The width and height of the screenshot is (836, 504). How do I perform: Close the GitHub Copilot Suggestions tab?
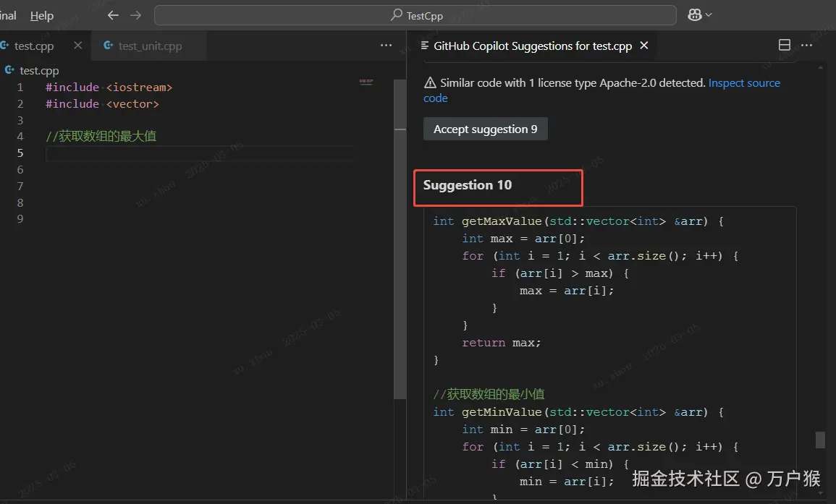click(644, 46)
